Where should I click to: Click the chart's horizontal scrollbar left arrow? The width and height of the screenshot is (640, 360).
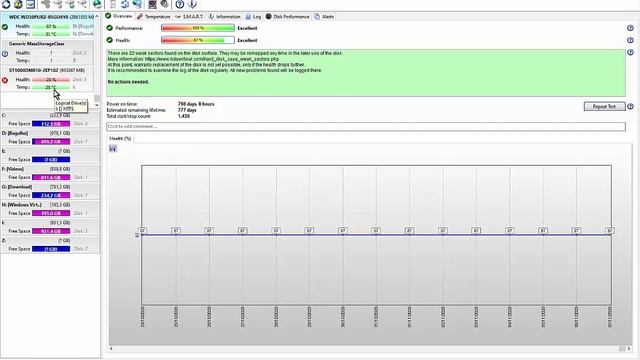pyautogui.click(x=111, y=349)
